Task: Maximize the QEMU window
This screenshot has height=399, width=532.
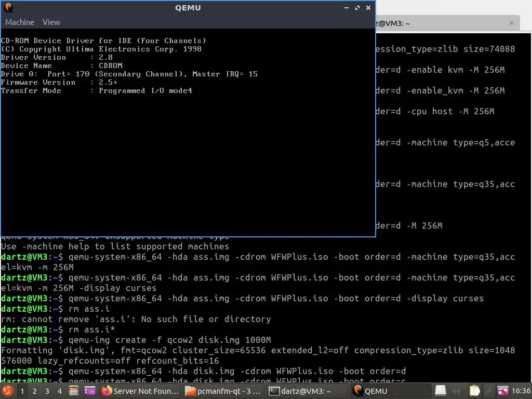Action: [x=357, y=7]
